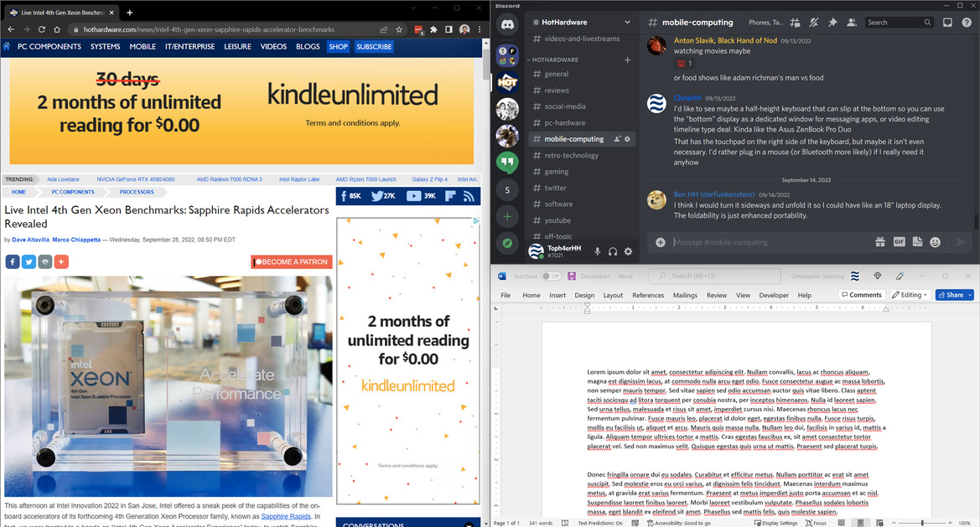This screenshot has height=527, width=980.
Task: Open sticker picker in Discord message bar
Action: pyautogui.click(x=917, y=242)
